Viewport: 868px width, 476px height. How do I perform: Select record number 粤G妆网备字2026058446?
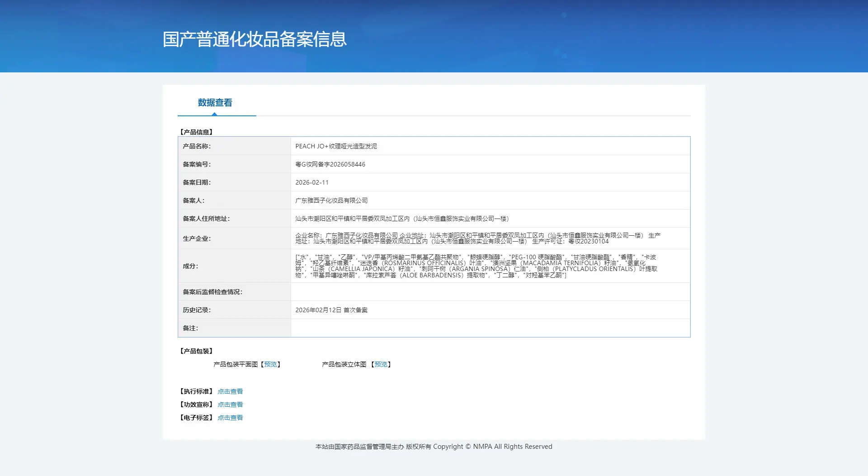[x=330, y=164]
